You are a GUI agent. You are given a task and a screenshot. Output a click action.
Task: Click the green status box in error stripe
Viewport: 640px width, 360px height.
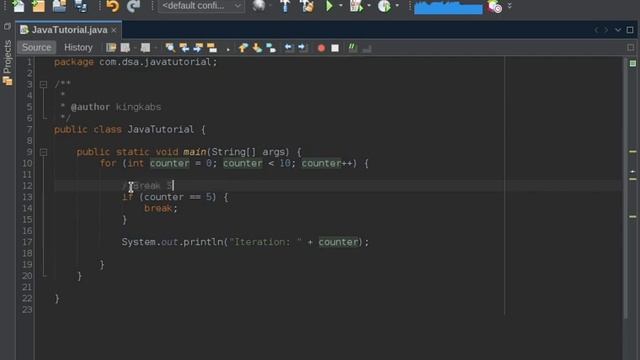point(633,63)
